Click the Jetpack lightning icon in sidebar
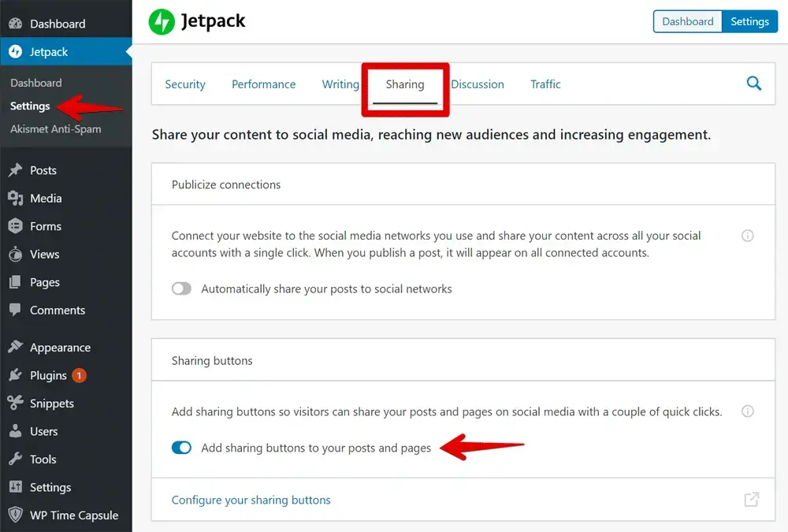This screenshot has width=788, height=532. pos(16,51)
